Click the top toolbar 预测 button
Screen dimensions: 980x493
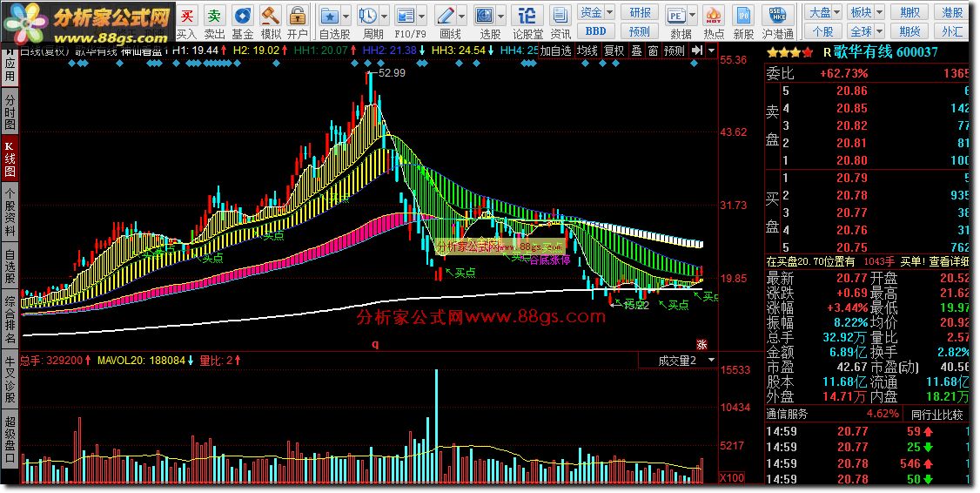640,31
